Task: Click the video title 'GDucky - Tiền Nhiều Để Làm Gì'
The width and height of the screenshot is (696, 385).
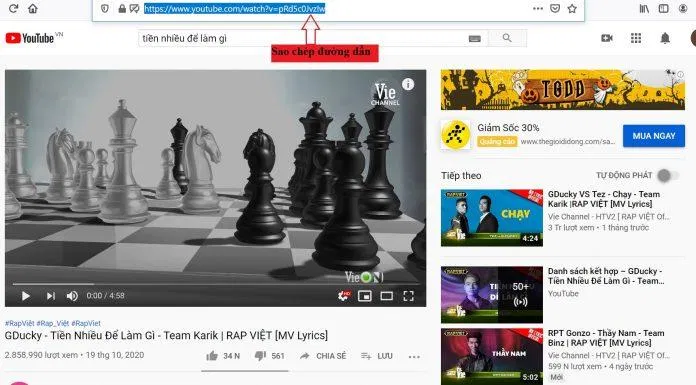Action: [166, 336]
